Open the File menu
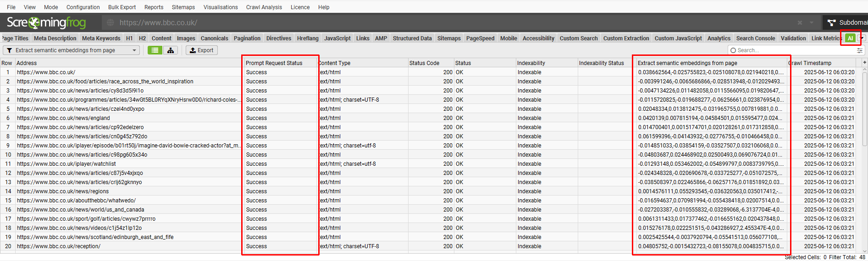 [11, 7]
